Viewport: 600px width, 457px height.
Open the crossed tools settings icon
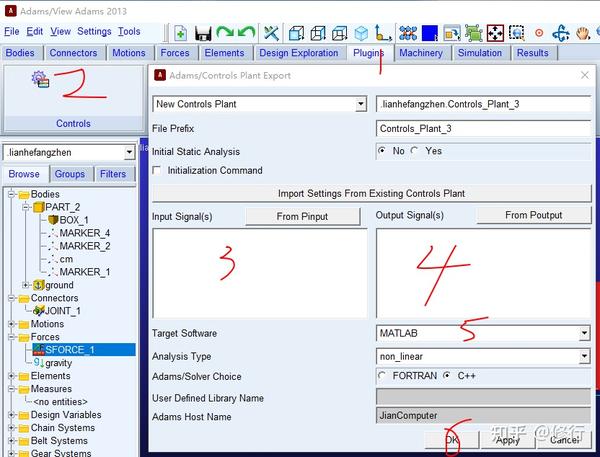(271, 33)
